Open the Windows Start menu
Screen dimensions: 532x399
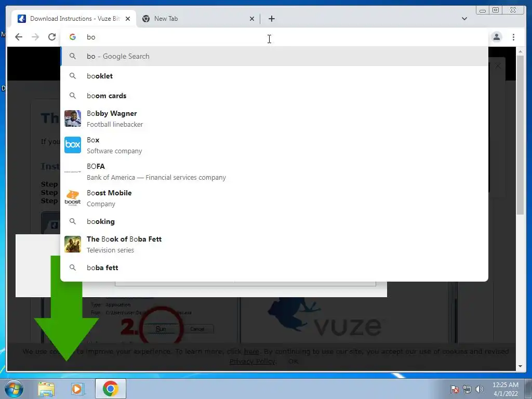14,389
